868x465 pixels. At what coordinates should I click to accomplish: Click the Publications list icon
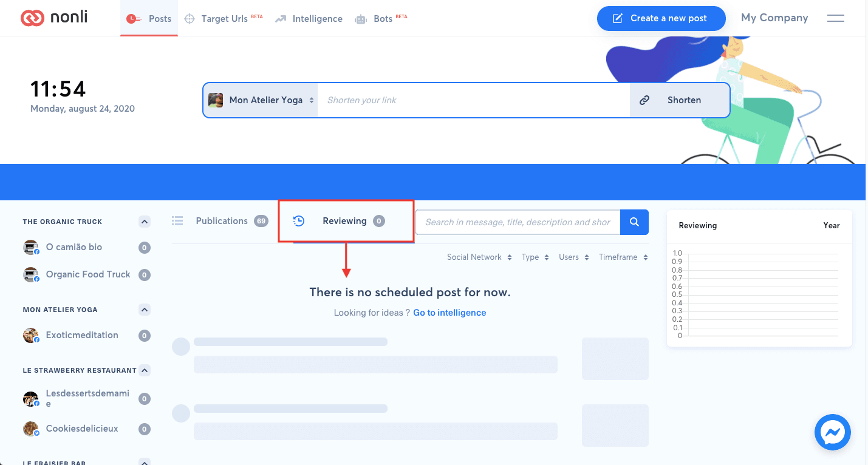[x=177, y=221]
